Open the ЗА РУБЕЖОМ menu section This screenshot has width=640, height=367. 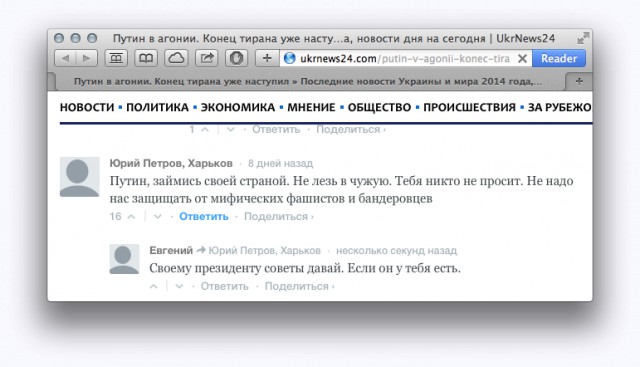pyautogui.click(x=560, y=107)
